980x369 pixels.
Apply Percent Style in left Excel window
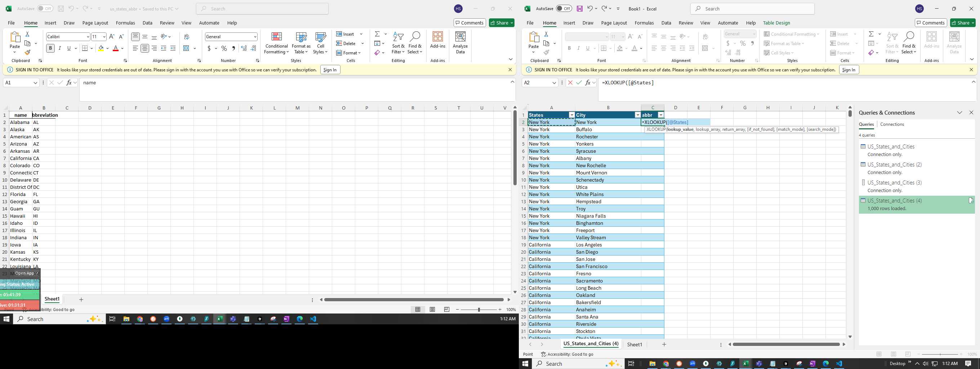pyautogui.click(x=224, y=48)
